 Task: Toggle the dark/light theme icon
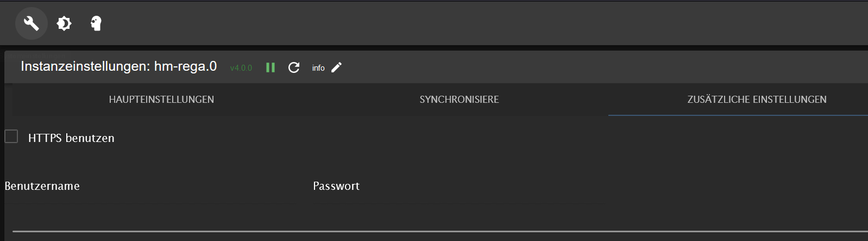[64, 23]
